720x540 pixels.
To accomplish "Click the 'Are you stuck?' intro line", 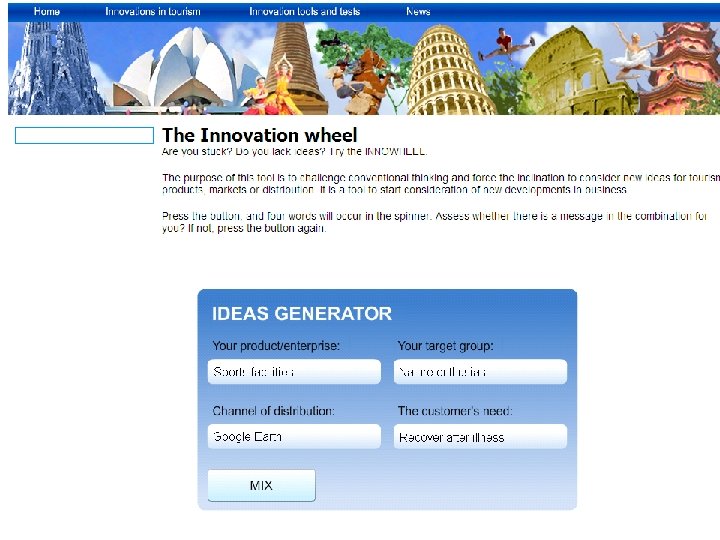I will pos(294,152).
